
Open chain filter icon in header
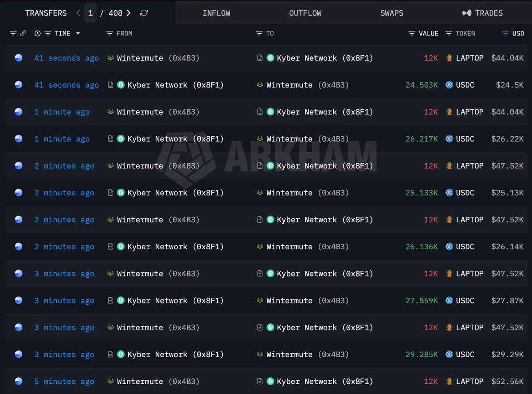pos(13,33)
